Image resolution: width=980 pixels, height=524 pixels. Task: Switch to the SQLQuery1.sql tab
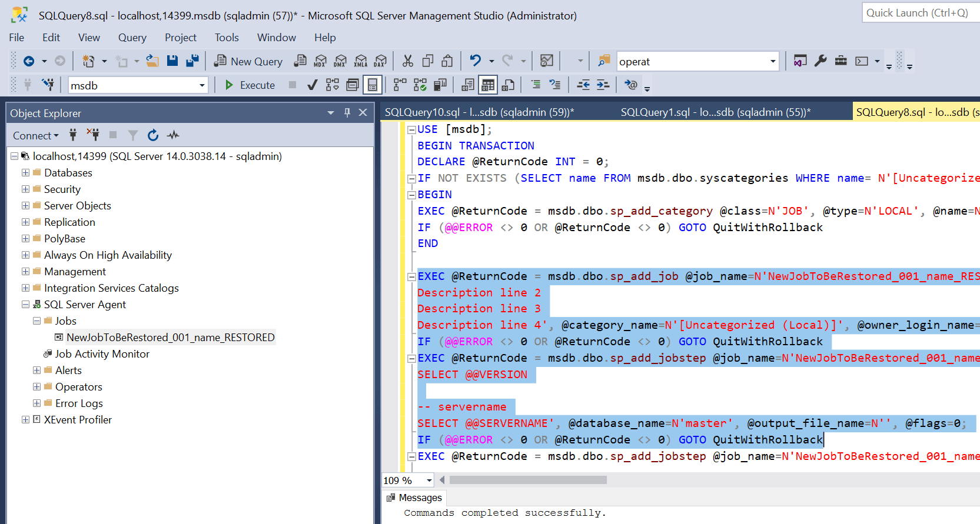point(715,112)
